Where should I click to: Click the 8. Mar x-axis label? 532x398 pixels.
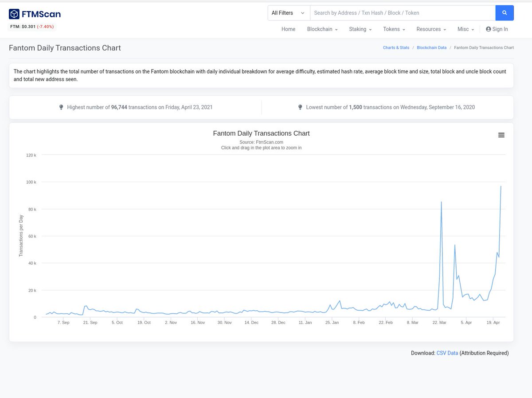pos(413,323)
